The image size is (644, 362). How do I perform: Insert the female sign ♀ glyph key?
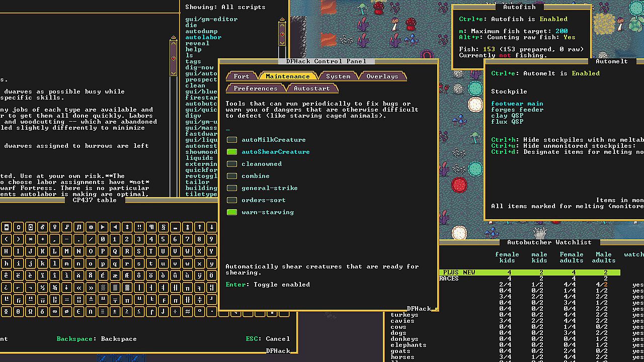click(x=54, y=227)
